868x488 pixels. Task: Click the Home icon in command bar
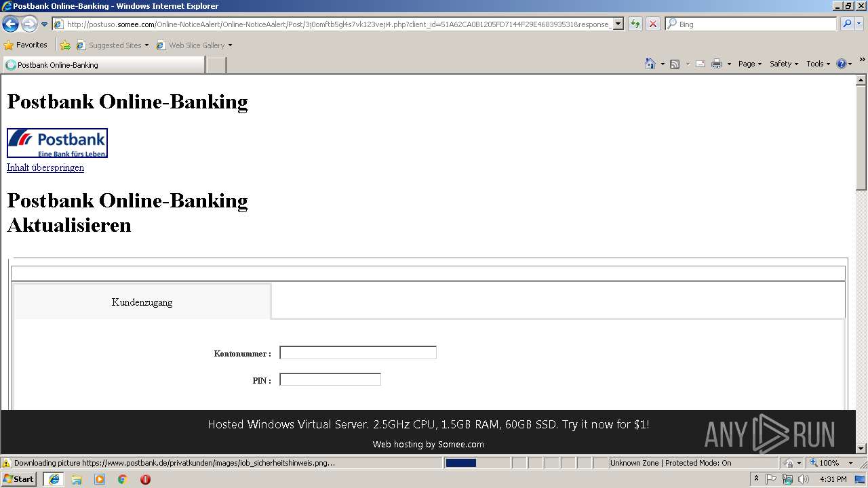point(650,64)
